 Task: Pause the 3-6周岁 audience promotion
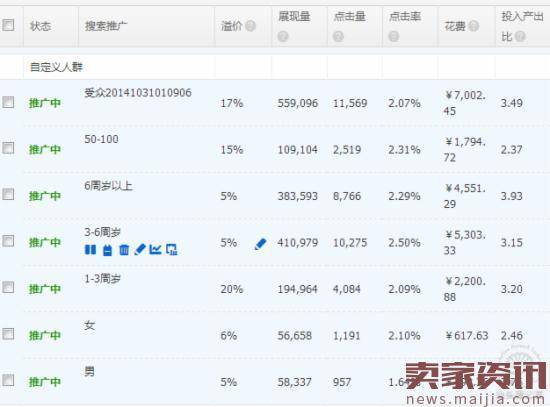tap(90, 250)
